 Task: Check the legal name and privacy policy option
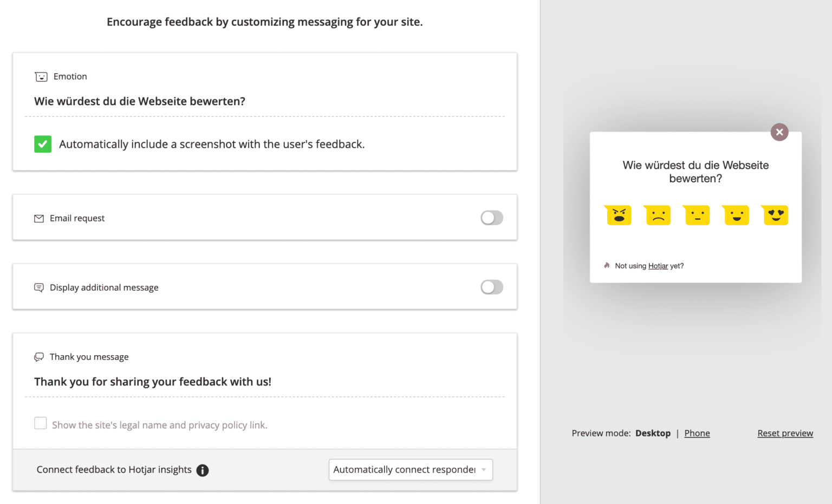(x=41, y=423)
